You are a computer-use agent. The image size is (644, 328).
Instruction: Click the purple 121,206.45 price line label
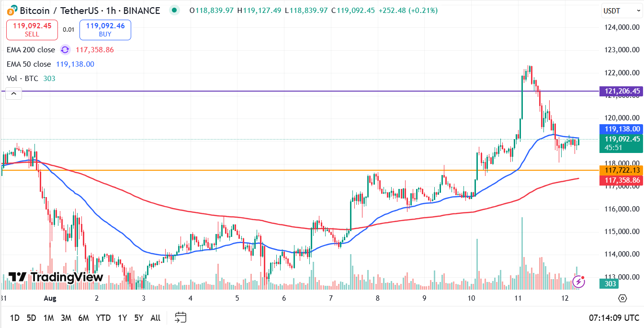pos(621,91)
